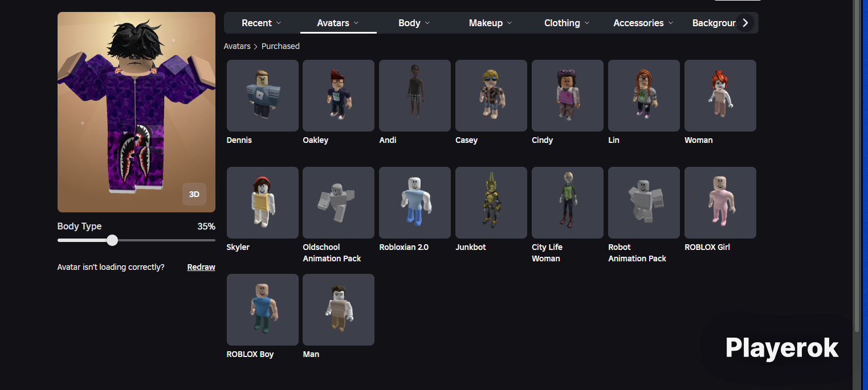
Task: Choose the Robloxian 2.0 avatar
Action: pyautogui.click(x=415, y=203)
